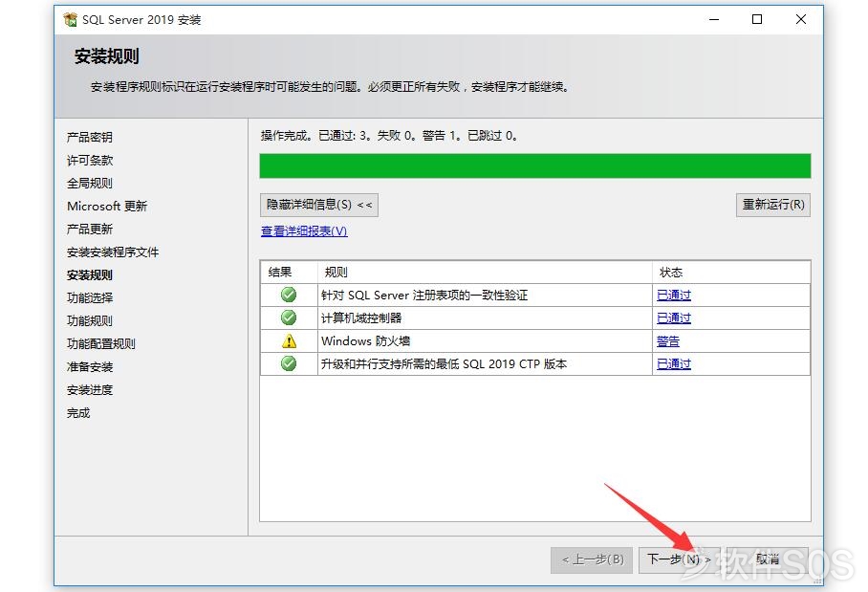Select 产品更新 step in the sidebar
Viewport: 868px width, 592px height.
(90, 230)
